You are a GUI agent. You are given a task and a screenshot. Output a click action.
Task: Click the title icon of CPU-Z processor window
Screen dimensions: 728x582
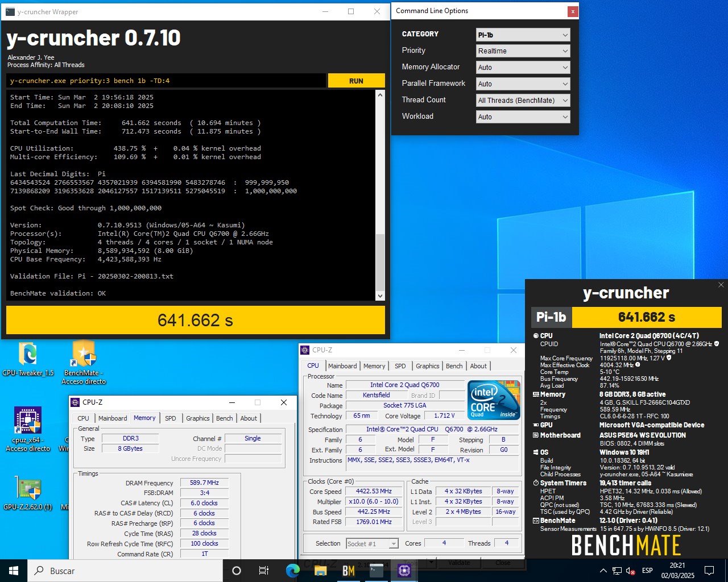point(305,350)
